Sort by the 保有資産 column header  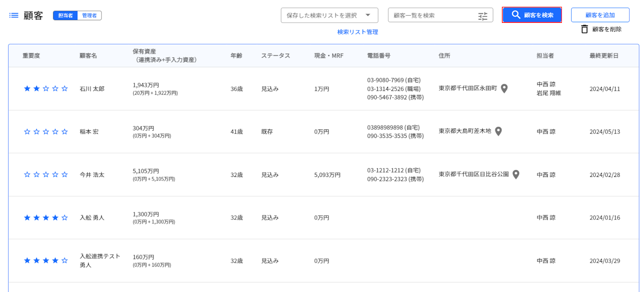coord(165,56)
